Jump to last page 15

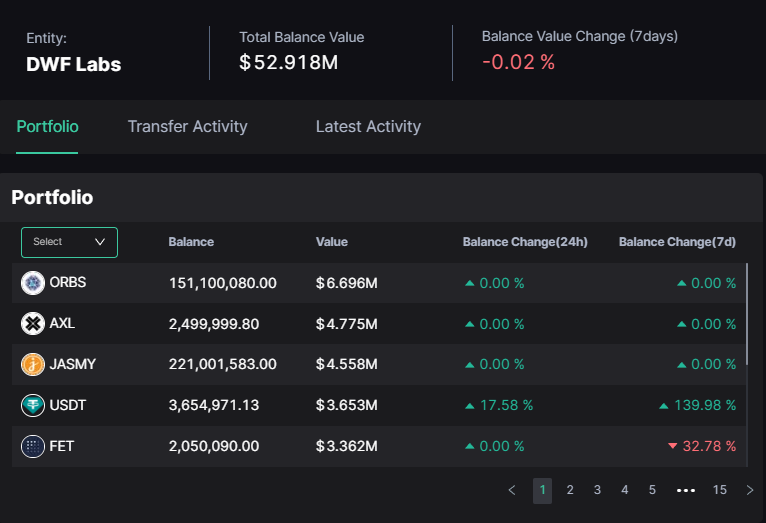coord(720,490)
